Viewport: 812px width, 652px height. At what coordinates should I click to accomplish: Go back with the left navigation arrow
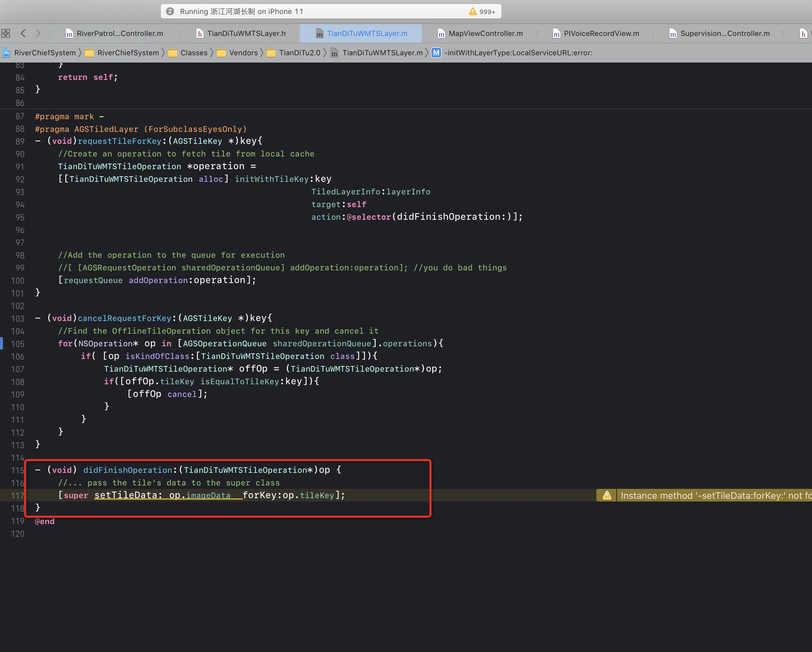pyautogui.click(x=23, y=34)
